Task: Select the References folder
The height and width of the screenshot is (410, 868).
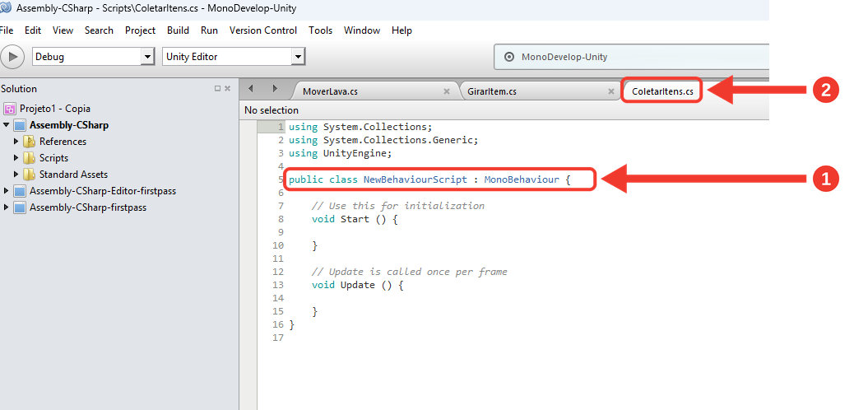Action: tap(63, 142)
